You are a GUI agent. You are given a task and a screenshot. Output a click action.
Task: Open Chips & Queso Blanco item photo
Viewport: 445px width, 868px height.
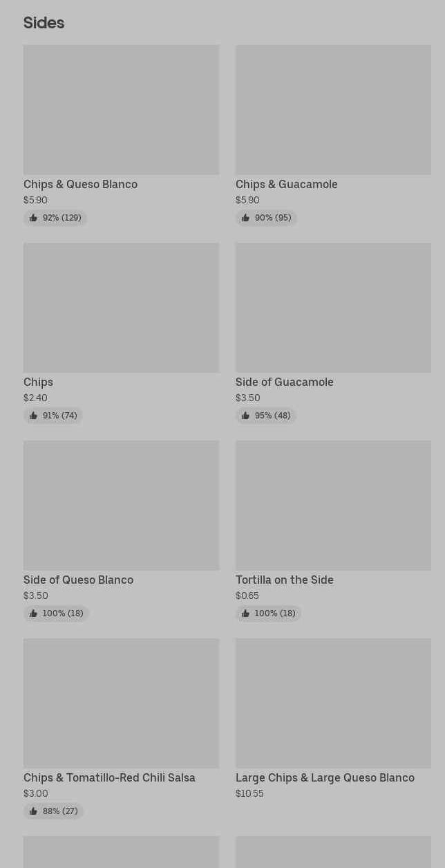pyautogui.click(x=121, y=109)
